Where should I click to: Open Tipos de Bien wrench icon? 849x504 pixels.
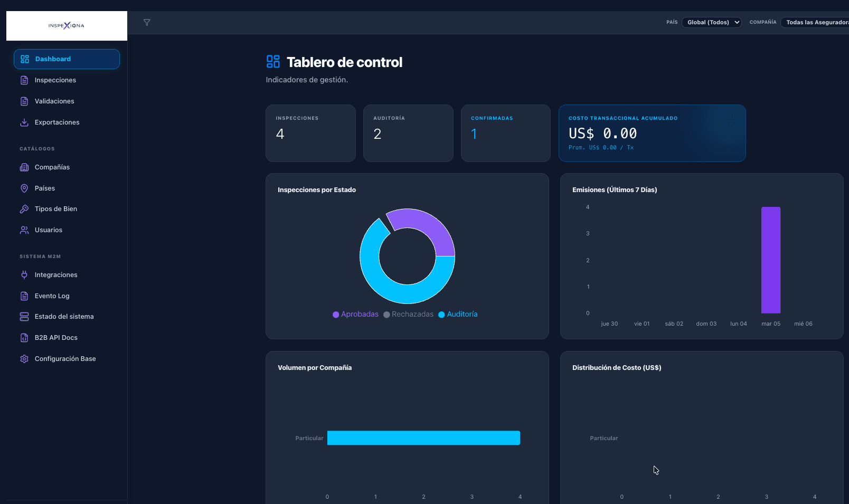click(x=24, y=209)
